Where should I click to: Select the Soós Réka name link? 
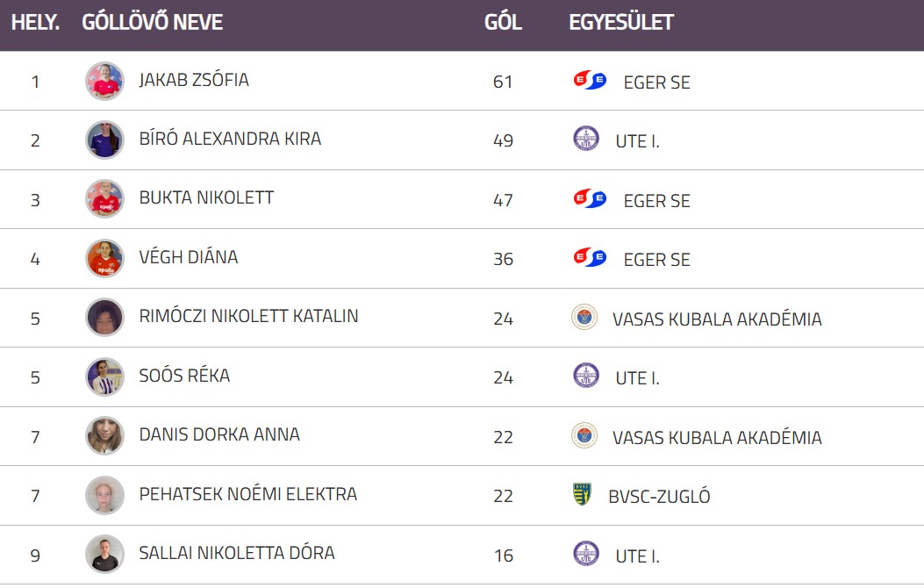pos(184,376)
